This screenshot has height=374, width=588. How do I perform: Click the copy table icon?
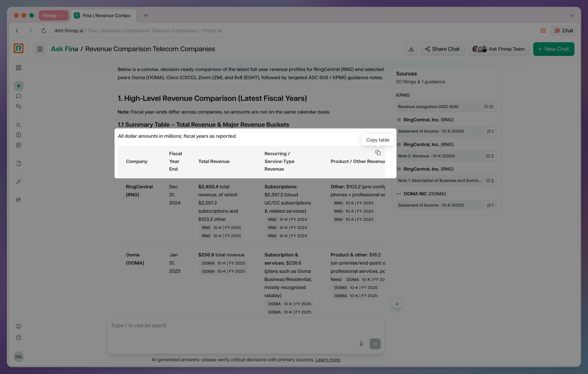click(x=378, y=153)
